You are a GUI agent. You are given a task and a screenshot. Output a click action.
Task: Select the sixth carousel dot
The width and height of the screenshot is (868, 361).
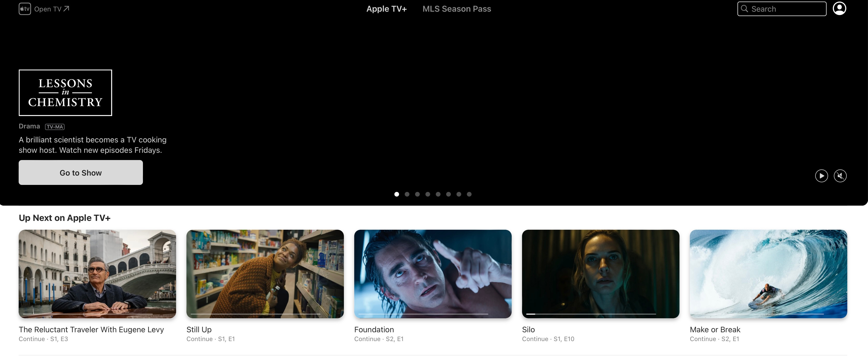pos(448,194)
